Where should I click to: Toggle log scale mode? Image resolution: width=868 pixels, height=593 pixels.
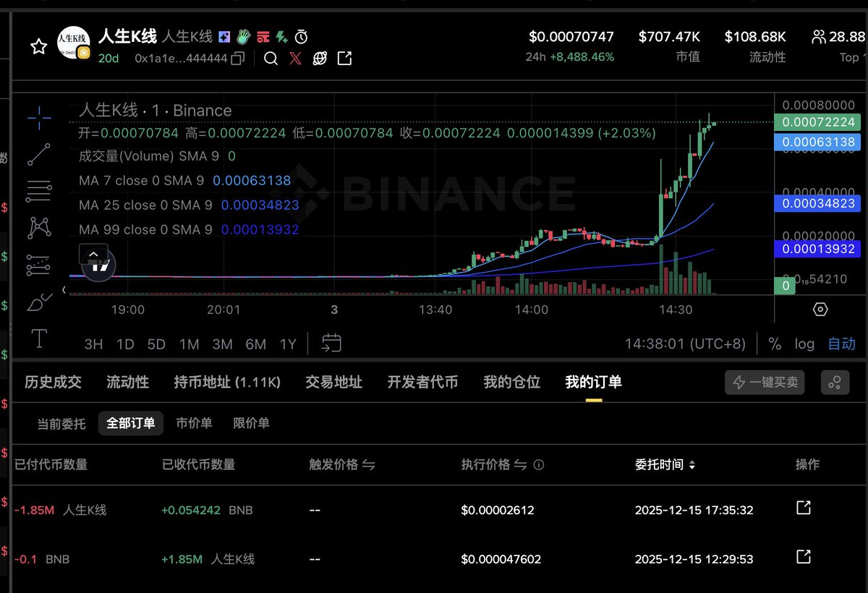point(804,344)
